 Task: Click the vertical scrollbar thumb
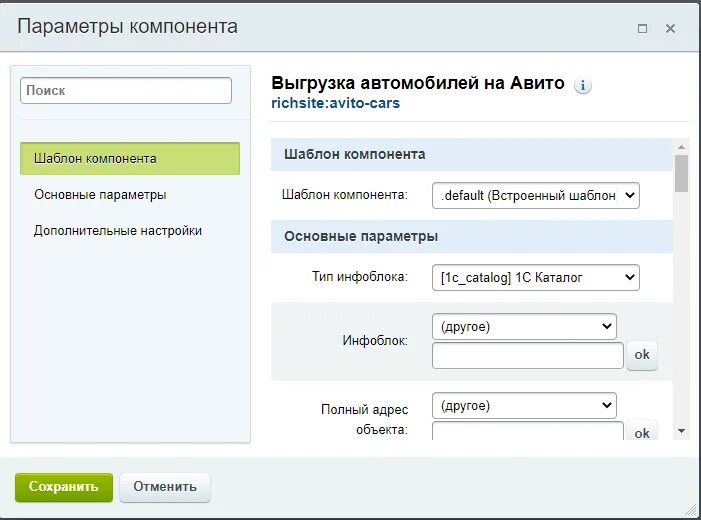point(681,174)
